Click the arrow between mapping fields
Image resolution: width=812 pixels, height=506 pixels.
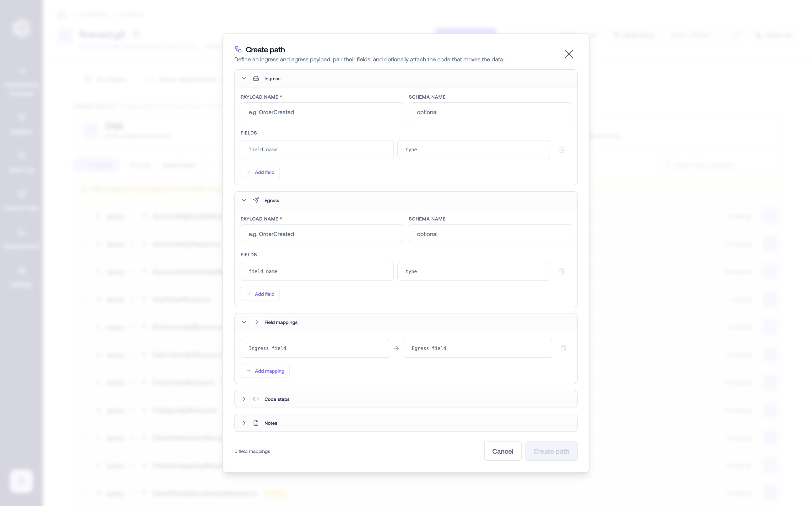point(396,348)
